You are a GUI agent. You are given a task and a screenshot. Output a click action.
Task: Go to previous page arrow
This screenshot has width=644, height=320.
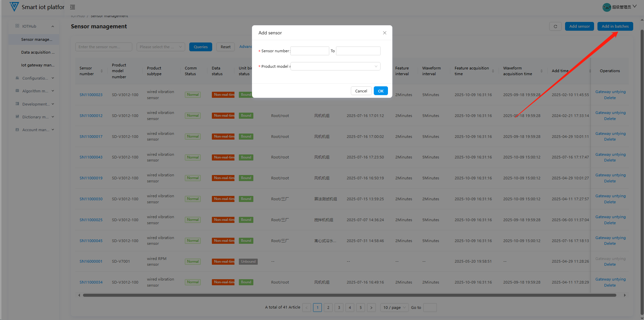point(307,308)
